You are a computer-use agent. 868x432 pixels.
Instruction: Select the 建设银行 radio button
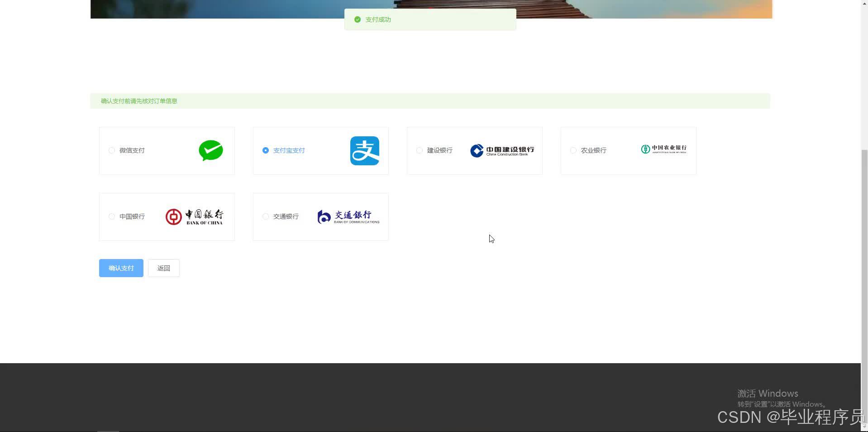click(420, 150)
